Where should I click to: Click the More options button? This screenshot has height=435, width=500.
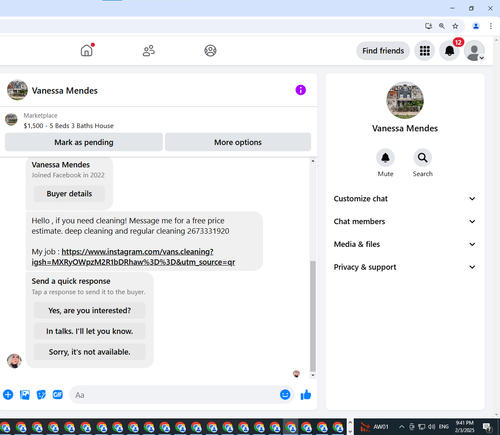(x=238, y=142)
